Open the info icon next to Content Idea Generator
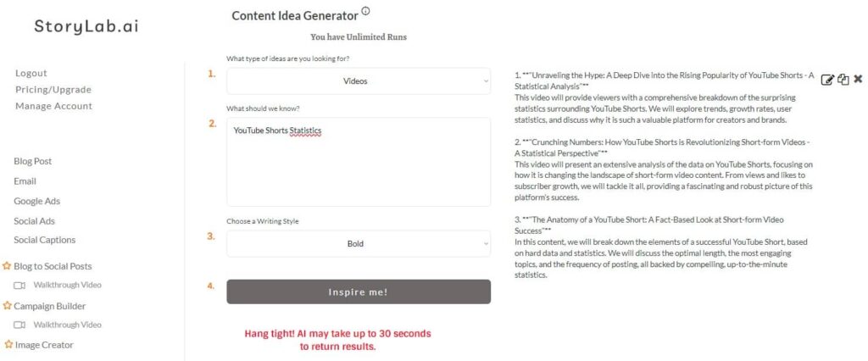This screenshot has width=868, height=361. [365, 10]
